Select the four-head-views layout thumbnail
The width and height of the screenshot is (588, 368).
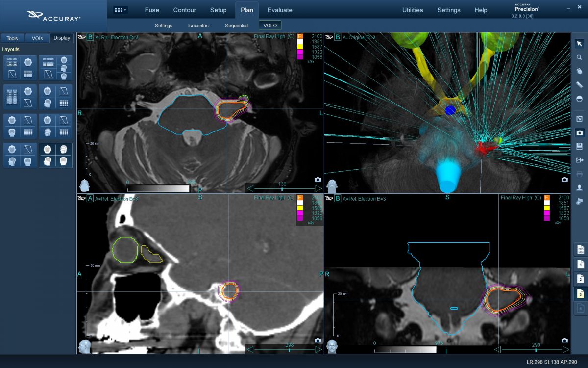55,155
